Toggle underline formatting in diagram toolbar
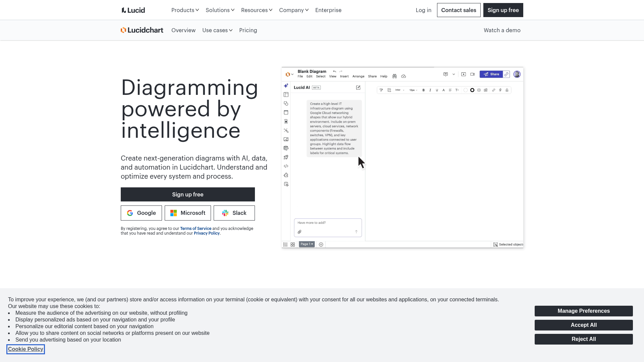Screen dimensions: 644x362 [437, 90]
